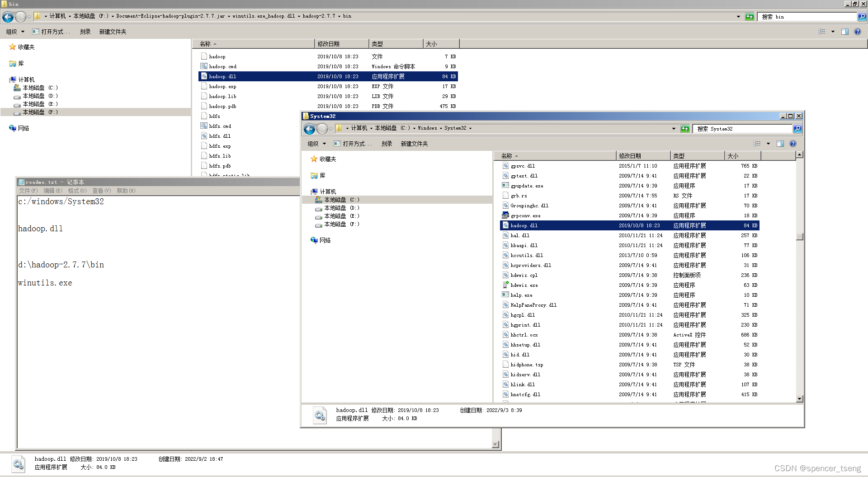Screen dimensions: 868x477
Task: Click the 库 folder icon in the navigation pane
Action: pyautogui.click(x=13, y=63)
